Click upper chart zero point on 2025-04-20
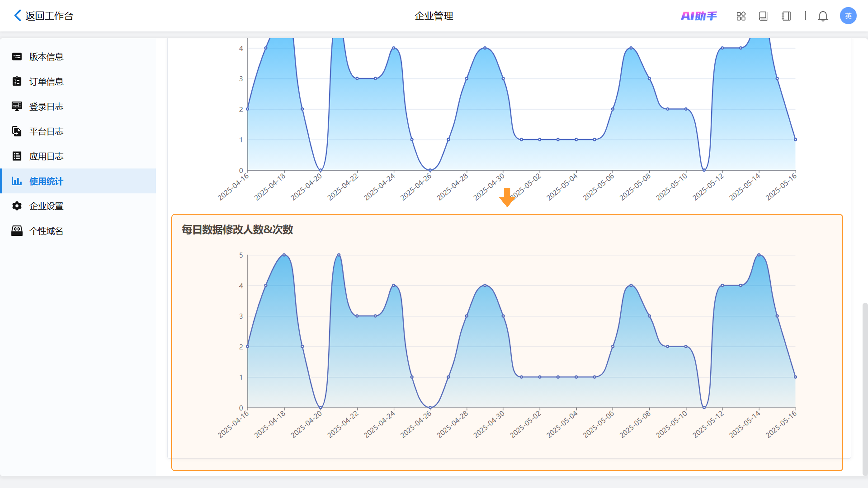The height and width of the screenshot is (488, 868). tap(321, 170)
